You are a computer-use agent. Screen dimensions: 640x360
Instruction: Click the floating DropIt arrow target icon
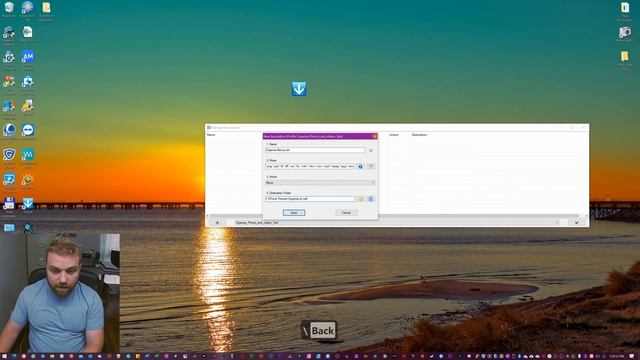pos(299,89)
